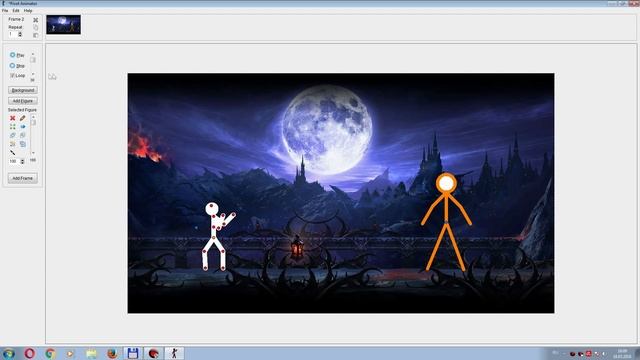
Task: Open the File menu
Action: click(x=5, y=11)
